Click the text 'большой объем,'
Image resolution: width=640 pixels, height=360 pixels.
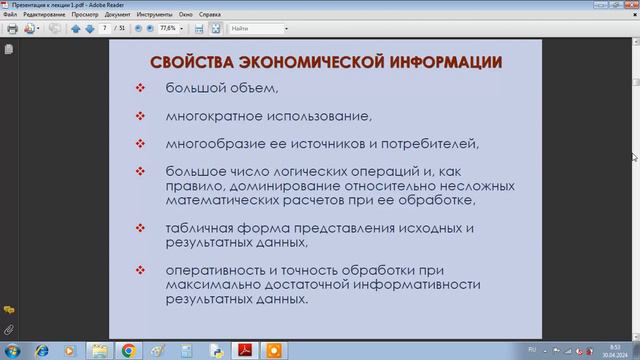click(222, 88)
